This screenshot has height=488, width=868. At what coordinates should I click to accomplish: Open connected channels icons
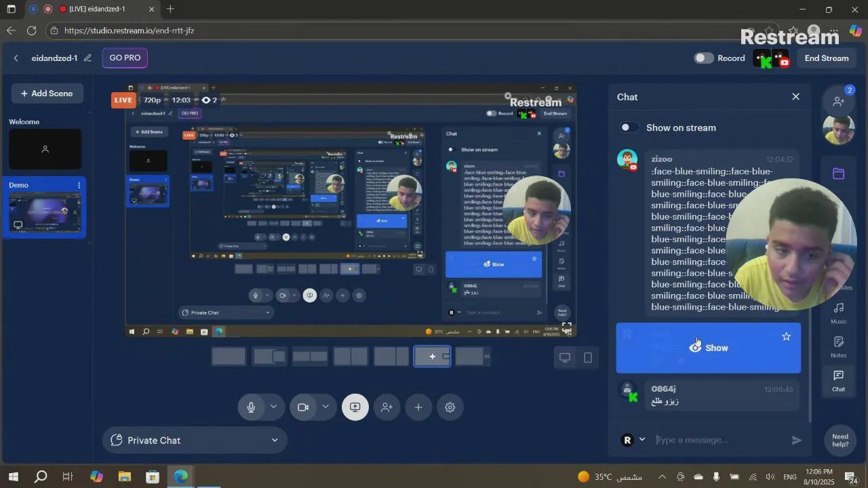pyautogui.click(x=773, y=59)
